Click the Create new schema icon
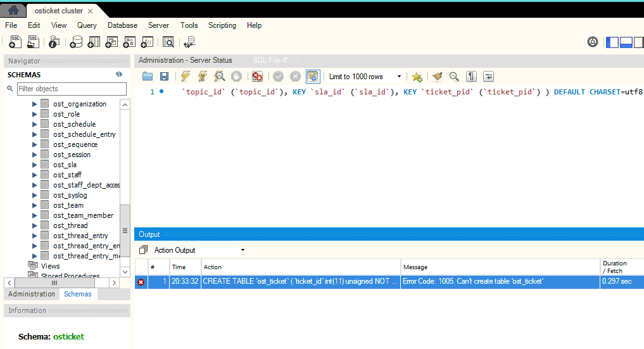Screen dimensions: 644x349 [76, 42]
